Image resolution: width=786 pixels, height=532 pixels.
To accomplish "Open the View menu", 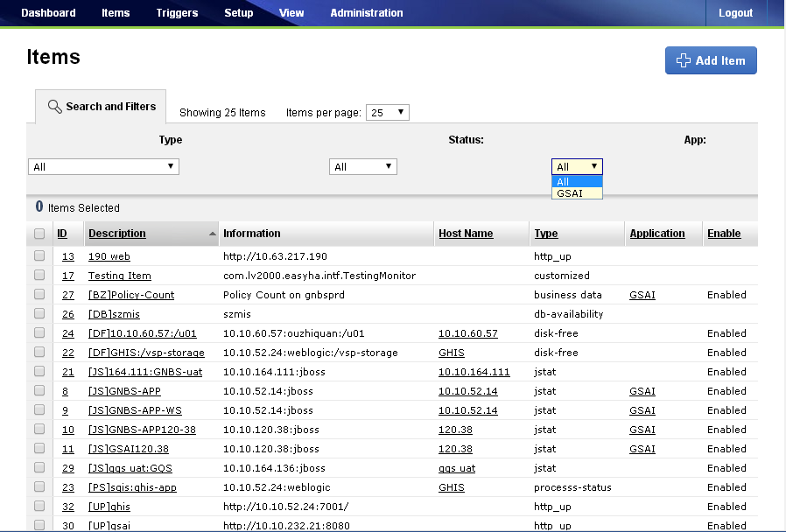I will point(291,13).
